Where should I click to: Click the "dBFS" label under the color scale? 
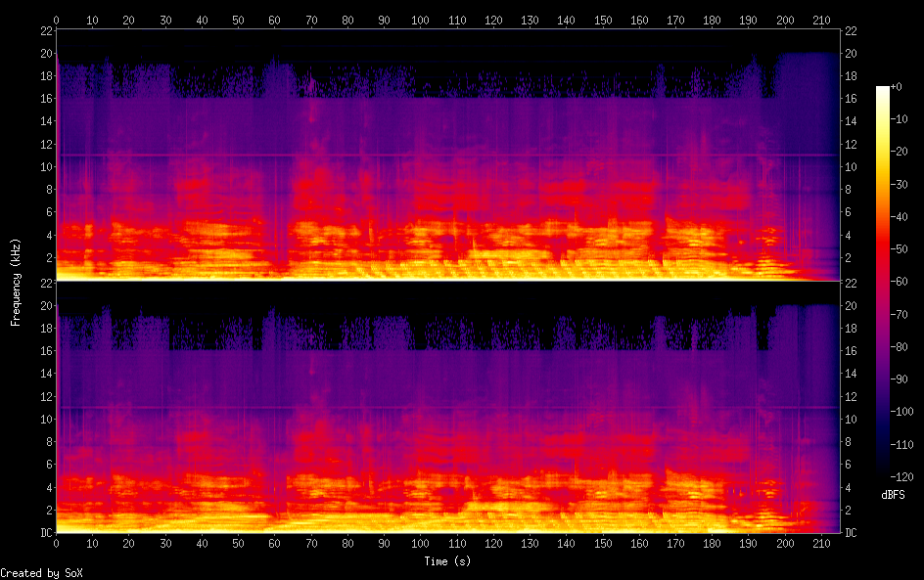coord(893,495)
